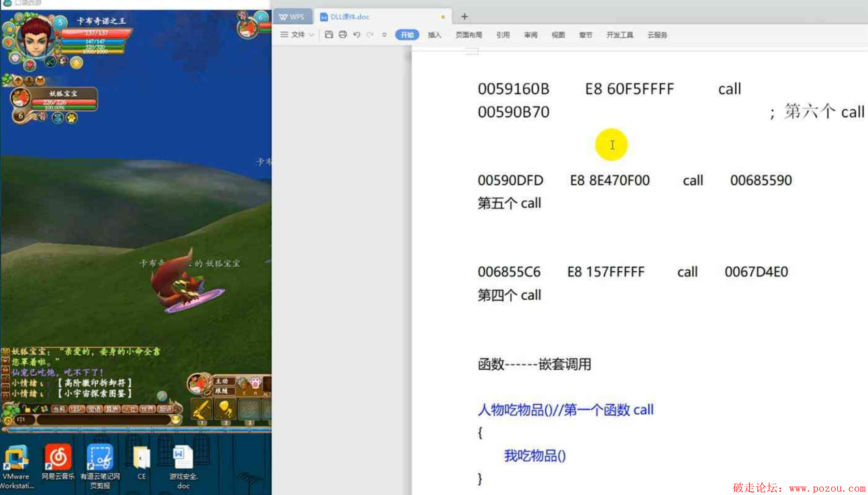
Task: Switch to the 插入 ribbon tab
Action: [x=434, y=35]
